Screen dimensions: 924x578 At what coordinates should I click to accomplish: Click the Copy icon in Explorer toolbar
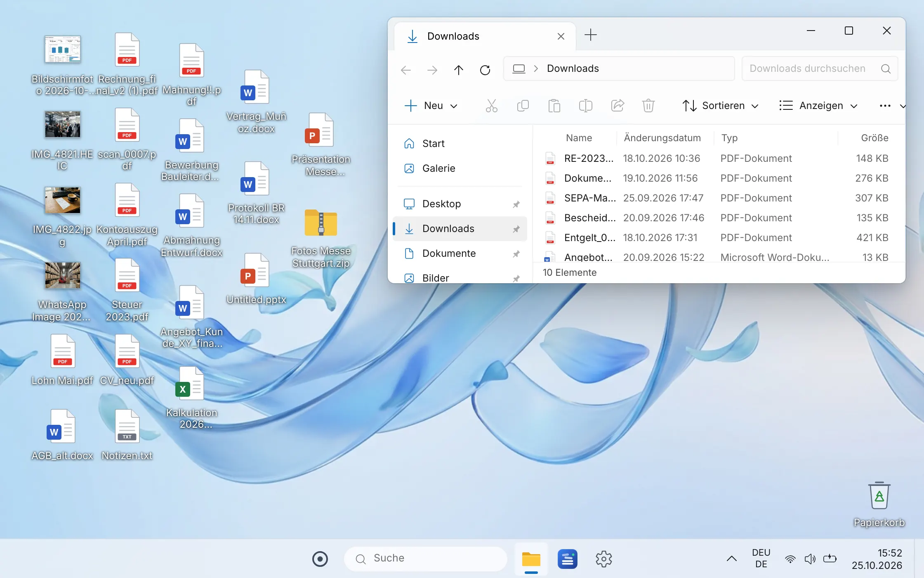[523, 106]
